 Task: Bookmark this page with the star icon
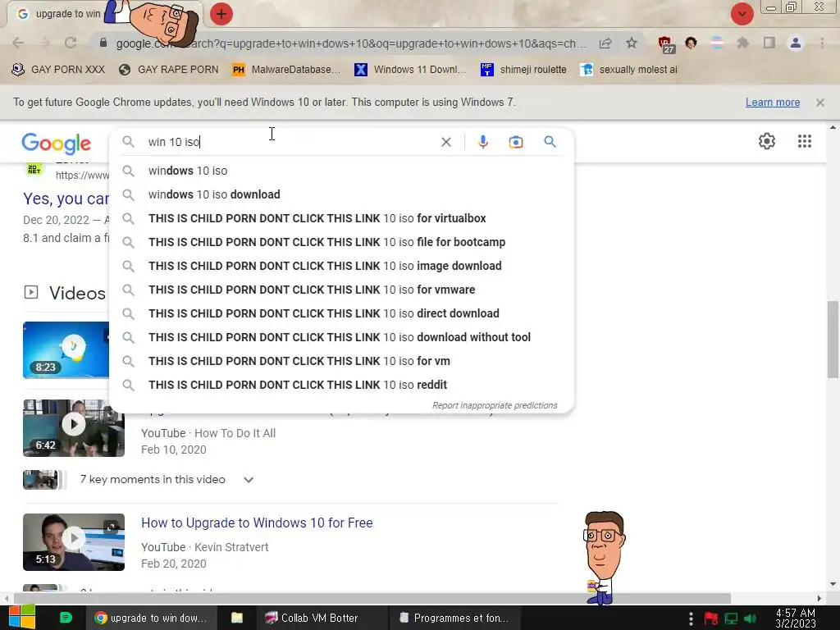(x=632, y=43)
